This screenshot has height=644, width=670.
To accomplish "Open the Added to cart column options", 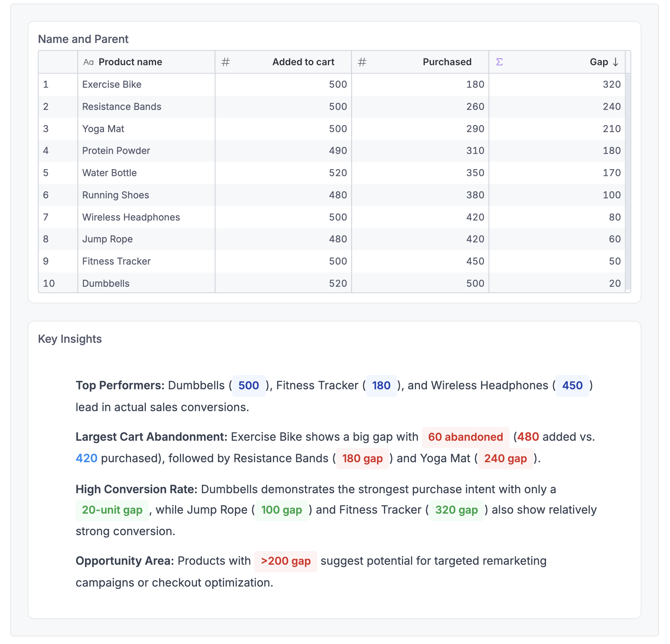I will [x=303, y=62].
